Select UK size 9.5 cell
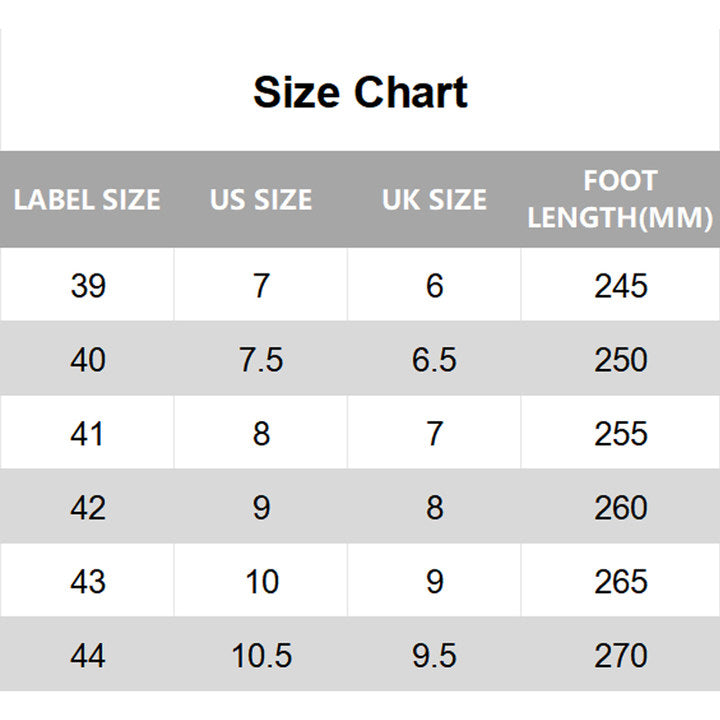 pos(434,656)
